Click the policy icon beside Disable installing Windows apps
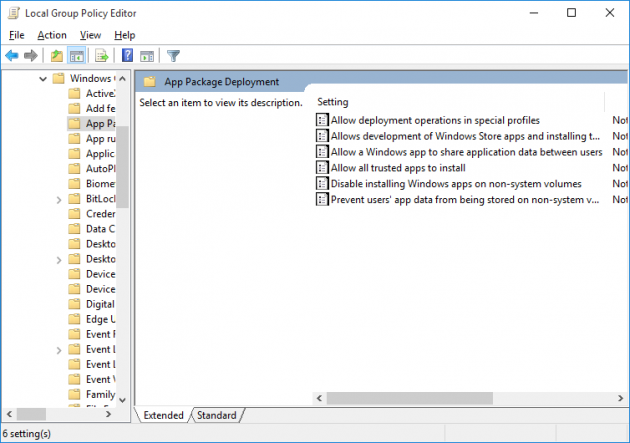The height and width of the screenshot is (443, 630). point(322,183)
